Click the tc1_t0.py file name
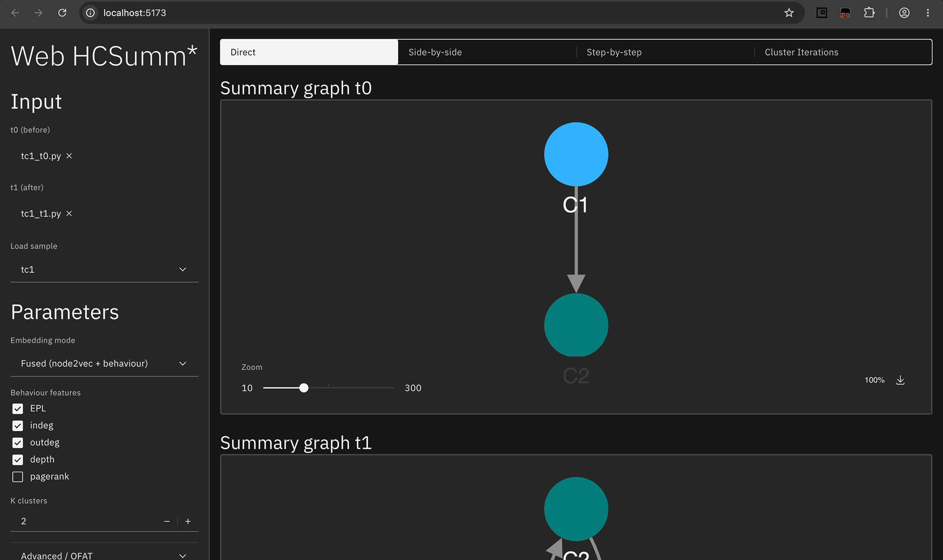943x560 pixels. coord(41,156)
